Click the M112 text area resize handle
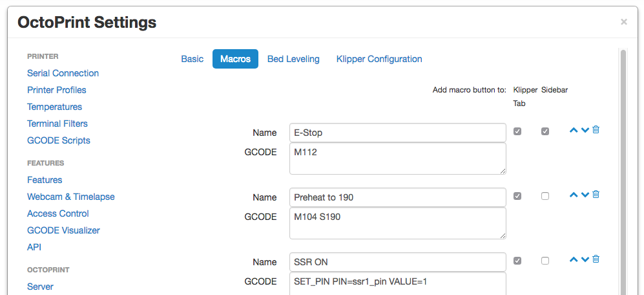The image size is (644, 295). (x=503, y=171)
